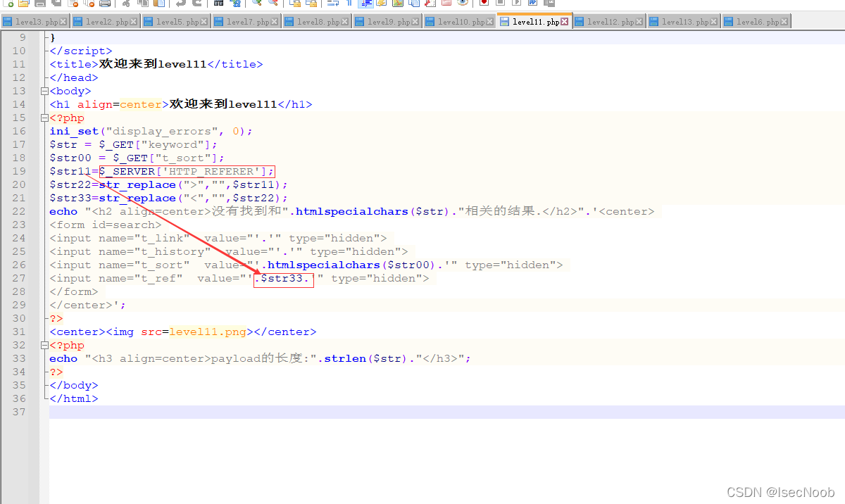Close the level13.php tab

tap(714, 23)
